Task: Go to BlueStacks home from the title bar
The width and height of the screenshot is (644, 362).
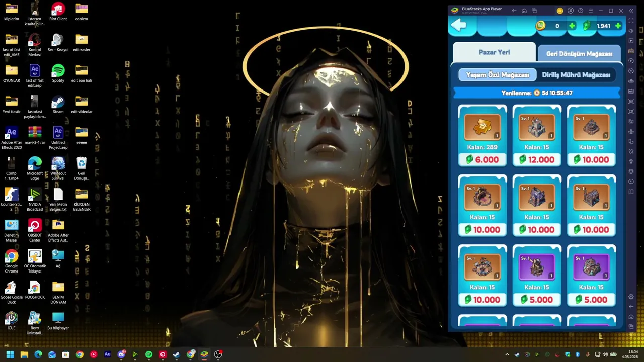Action: [524, 11]
